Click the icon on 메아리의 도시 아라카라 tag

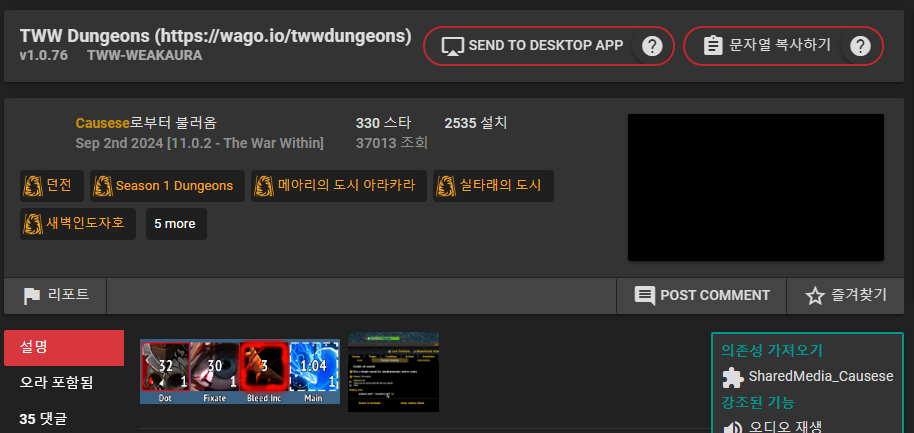pyautogui.click(x=265, y=186)
